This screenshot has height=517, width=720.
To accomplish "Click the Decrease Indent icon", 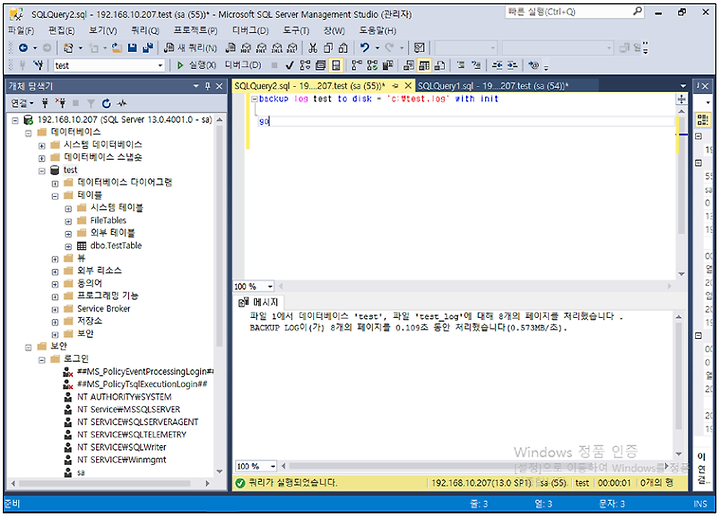I will tap(497, 66).
